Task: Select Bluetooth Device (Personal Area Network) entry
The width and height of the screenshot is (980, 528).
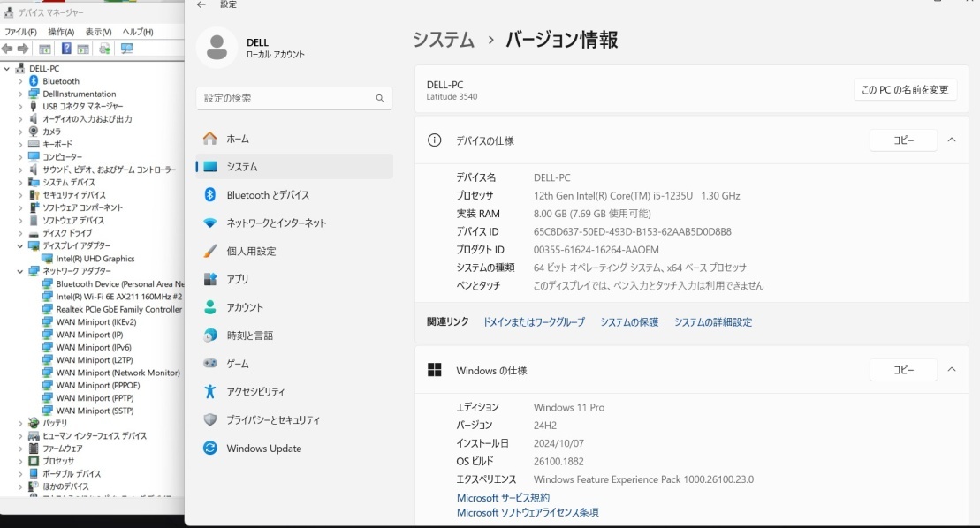Action: (120, 284)
